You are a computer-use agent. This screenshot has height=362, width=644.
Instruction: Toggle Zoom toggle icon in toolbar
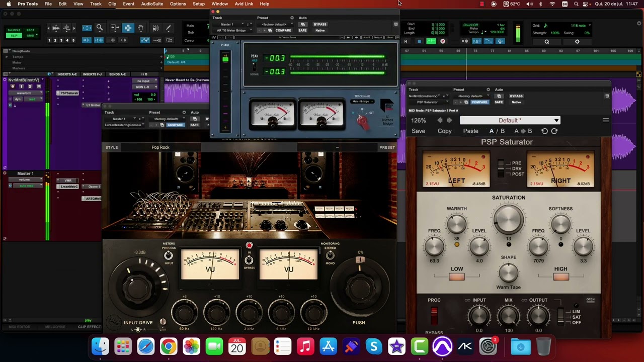tap(87, 28)
